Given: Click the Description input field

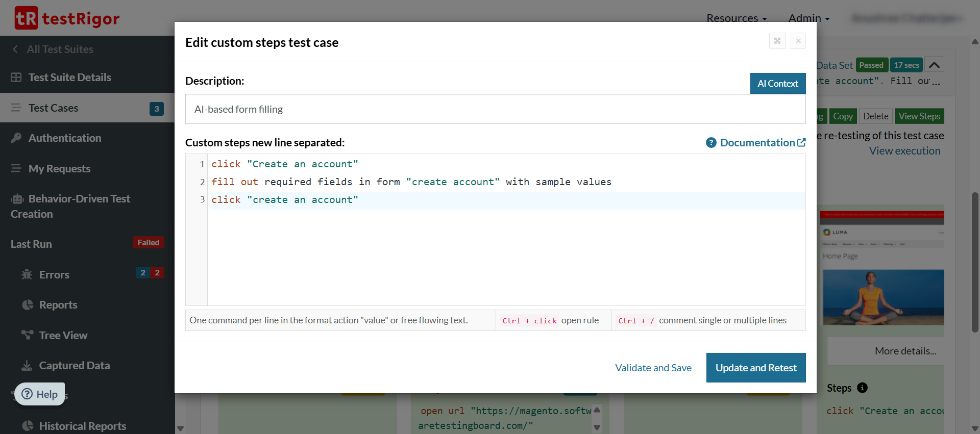Looking at the screenshot, I should tap(495, 109).
